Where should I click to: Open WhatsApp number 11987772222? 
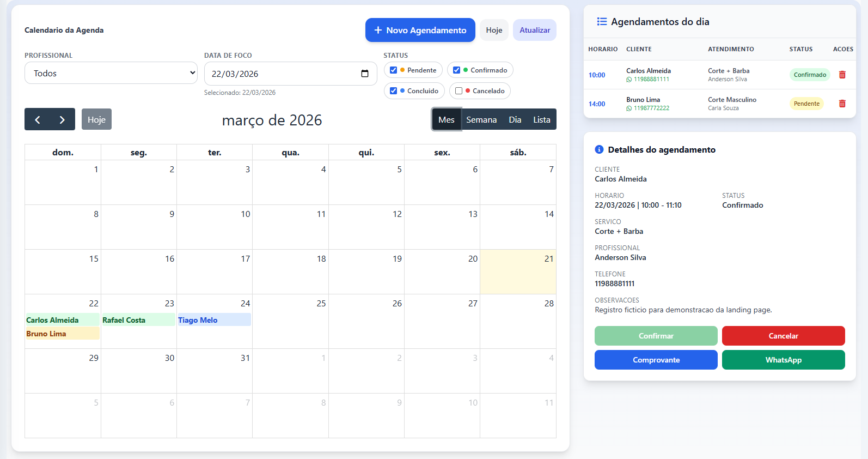(648, 108)
